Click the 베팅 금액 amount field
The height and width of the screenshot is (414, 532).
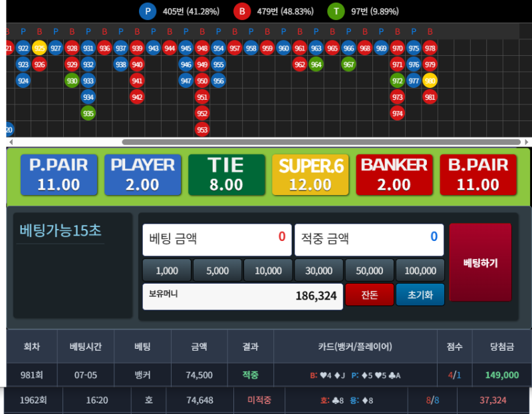217,240
